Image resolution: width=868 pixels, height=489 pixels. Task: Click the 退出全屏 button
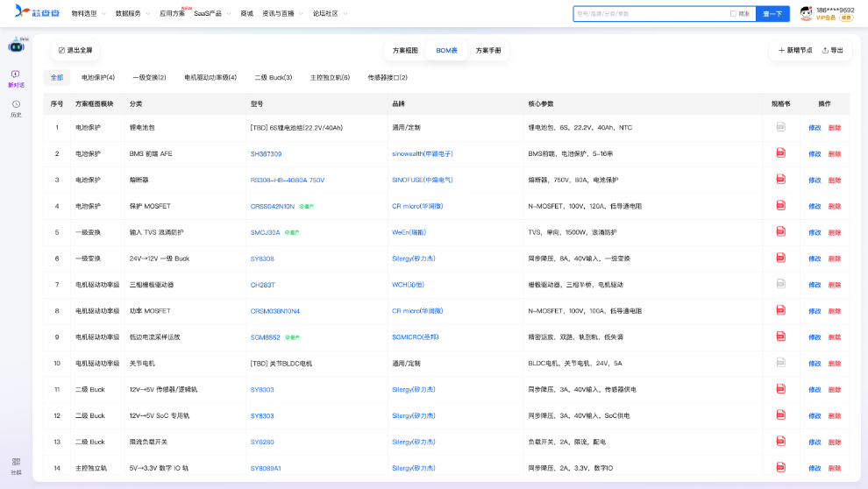(x=75, y=50)
